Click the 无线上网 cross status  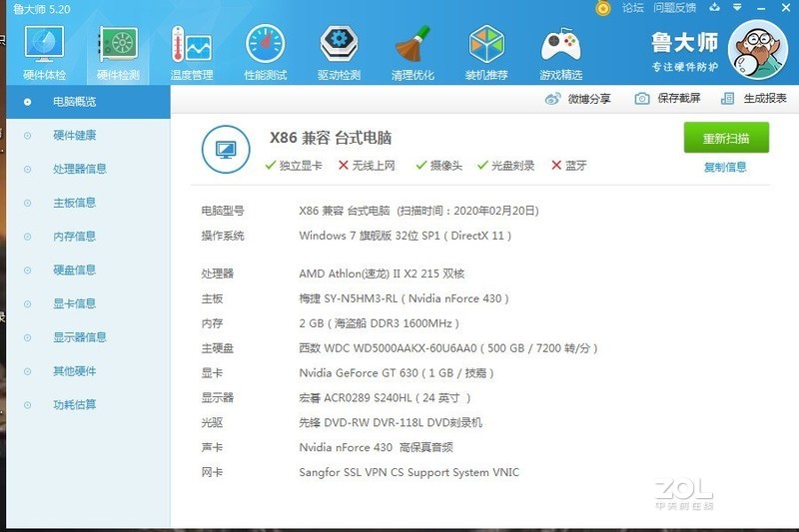367,166
